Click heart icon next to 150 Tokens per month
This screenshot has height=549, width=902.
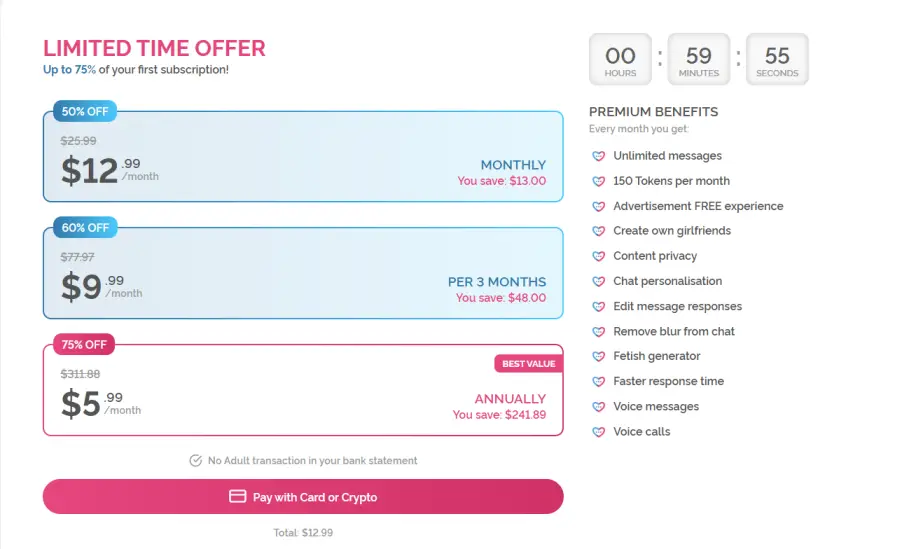pyautogui.click(x=598, y=181)
